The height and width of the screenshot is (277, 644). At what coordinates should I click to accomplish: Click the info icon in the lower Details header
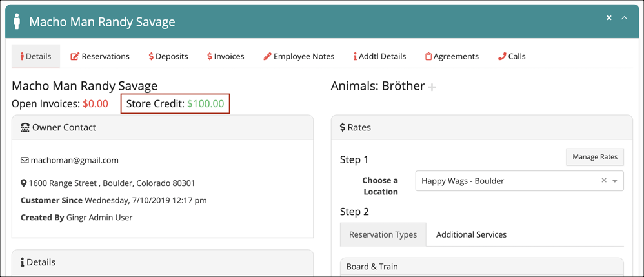point(22,262)
